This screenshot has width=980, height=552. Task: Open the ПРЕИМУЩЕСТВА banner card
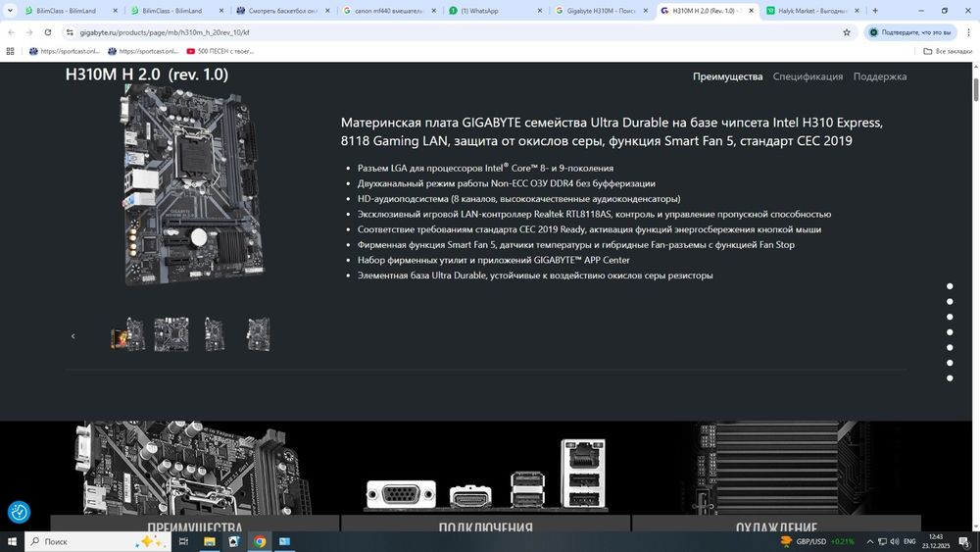[x=194, y=476]
